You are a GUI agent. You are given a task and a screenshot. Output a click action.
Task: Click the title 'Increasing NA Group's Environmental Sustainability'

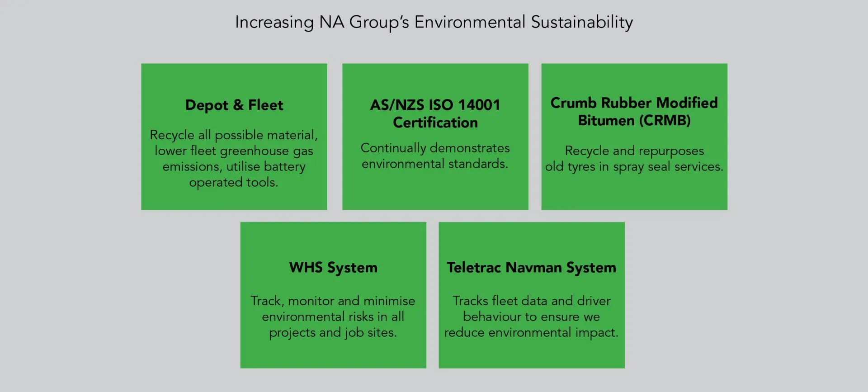point(434,22)
